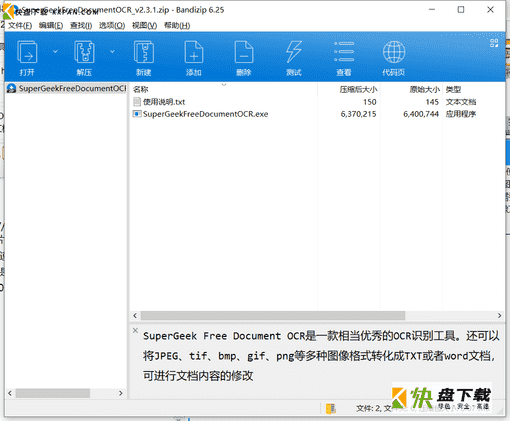Sort by Type (类型) column header
The height and width of the screenshot is (421, 510).
(473, 89)
